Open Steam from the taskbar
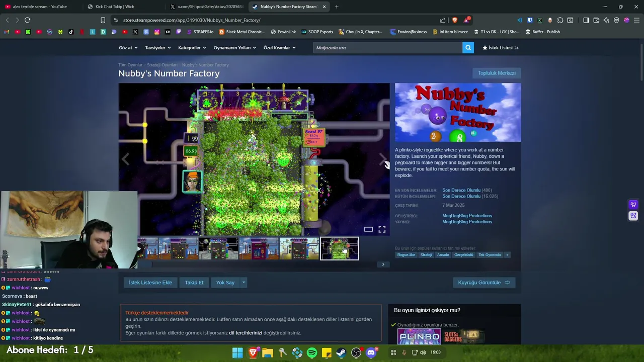Viewport: 644px width, 362px height. pyautogui.click(x=341, y=352)
